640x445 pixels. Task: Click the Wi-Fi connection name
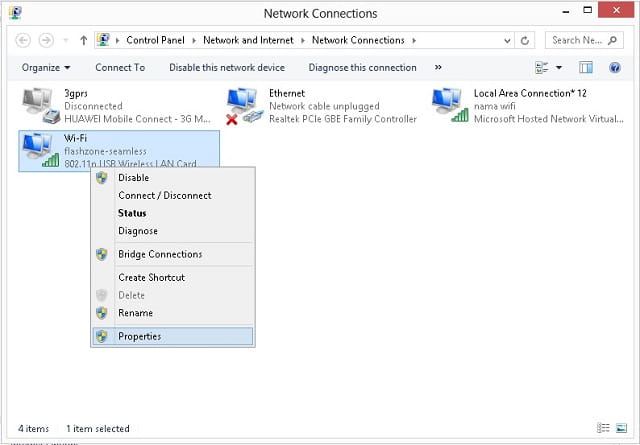(x=76, y=138)
